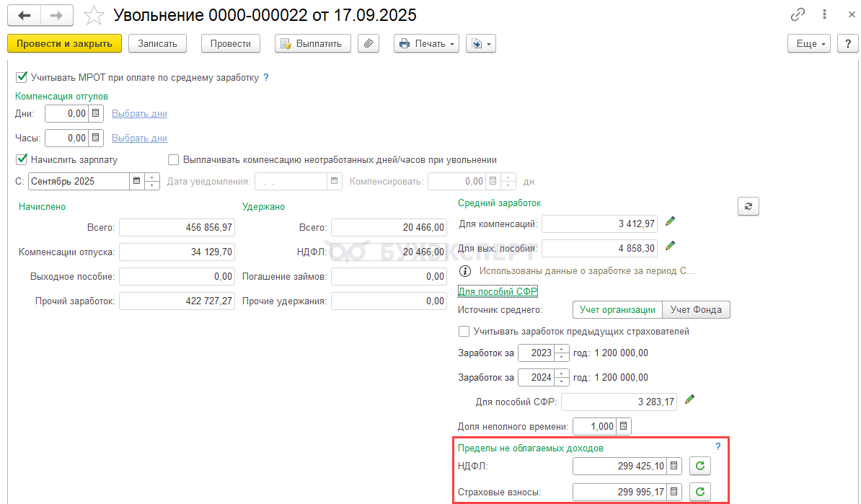861x504 pixels.
Task: Click Погашение займов field 0,00
Action: pos(389,276)
